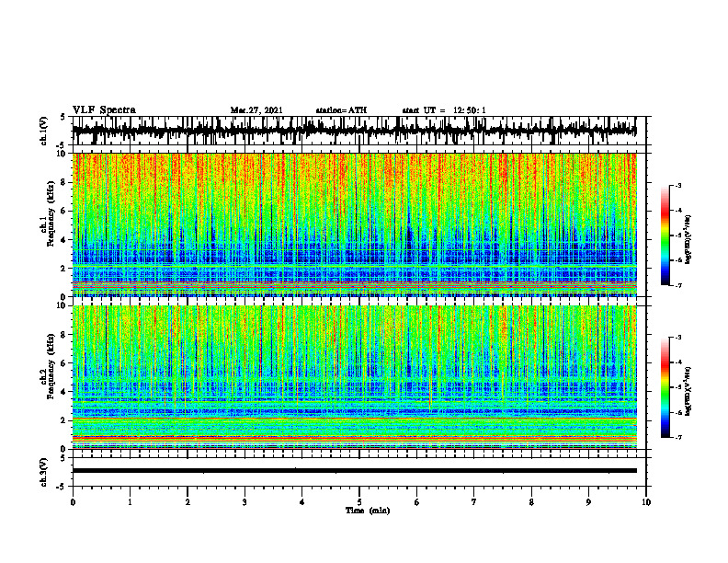Screen dimensions: 728x563
Task: Click the "8" kHz tick on ch.2 frequency axis
Action: [63, 335]
